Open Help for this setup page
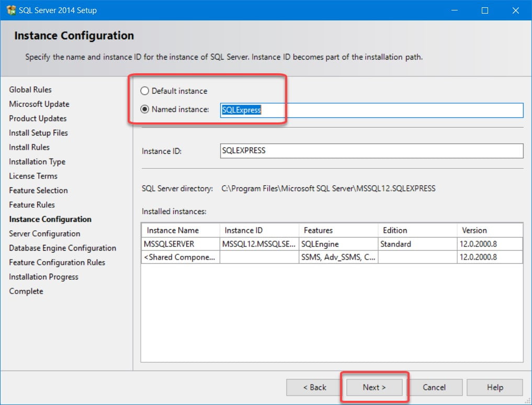Screen dimensions: 532x405 click(x=495, y=387)
